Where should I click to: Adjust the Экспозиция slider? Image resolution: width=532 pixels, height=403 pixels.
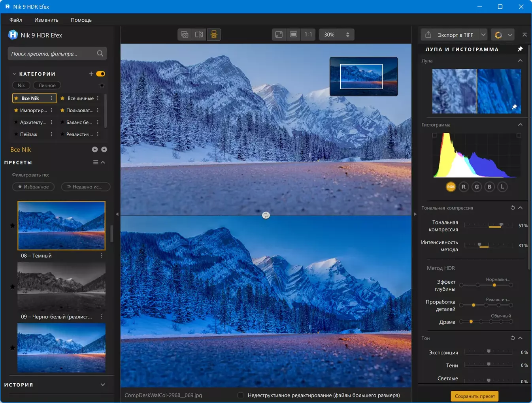tap(489, 352)
